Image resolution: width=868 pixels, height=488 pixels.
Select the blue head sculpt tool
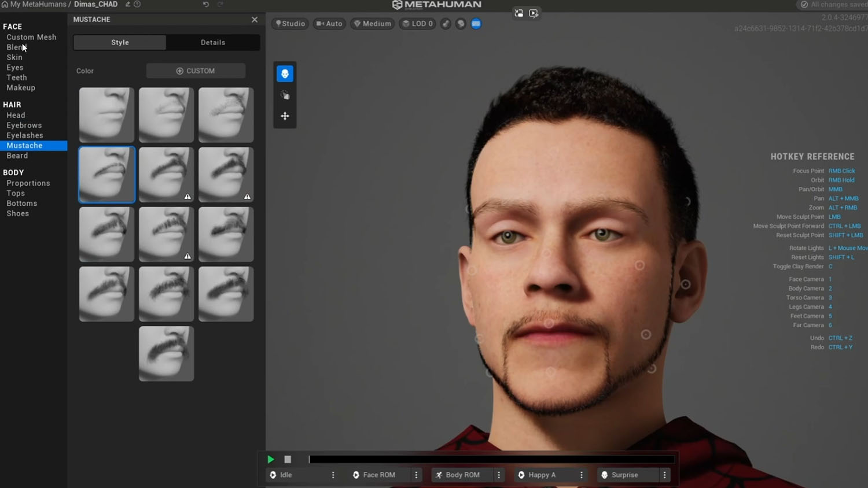pyautogui.click(x=285, y=74)
